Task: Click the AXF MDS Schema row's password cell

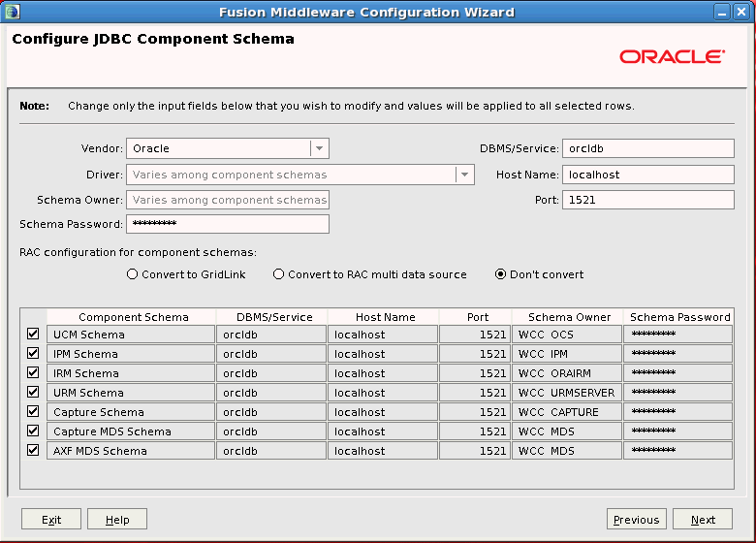Action: 677,451
